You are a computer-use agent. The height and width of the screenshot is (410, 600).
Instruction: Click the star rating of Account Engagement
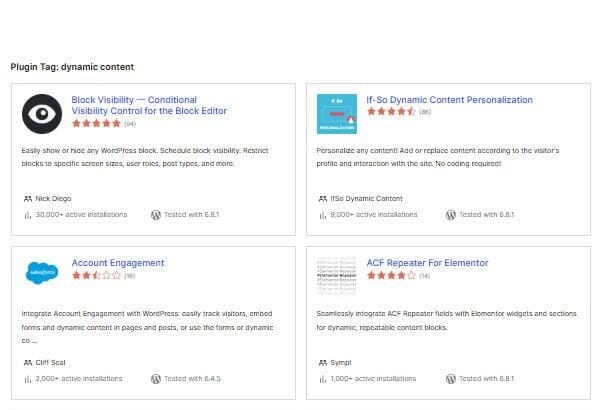[x=96, y=275]
